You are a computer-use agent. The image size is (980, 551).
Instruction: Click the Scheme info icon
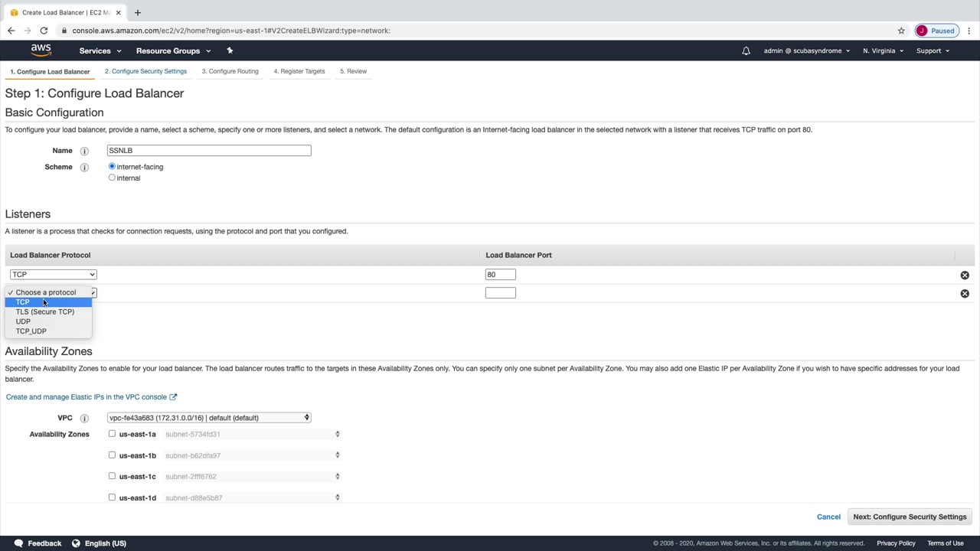click(x=84, y=167)
